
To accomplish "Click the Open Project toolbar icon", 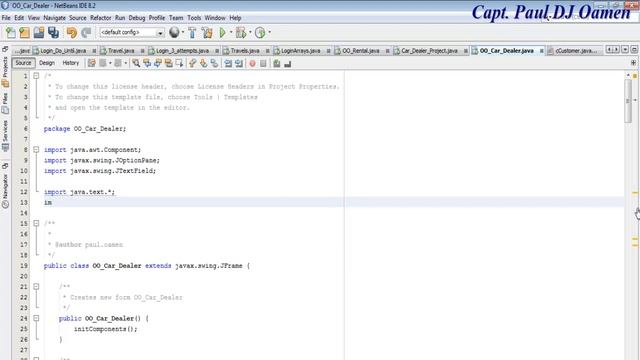I will pyautogui.click(x=39, y=33).
